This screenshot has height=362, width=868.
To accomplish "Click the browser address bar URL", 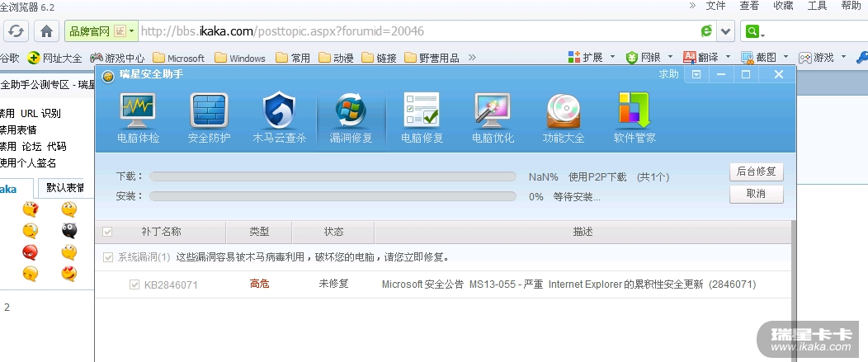I will point(282,31).
